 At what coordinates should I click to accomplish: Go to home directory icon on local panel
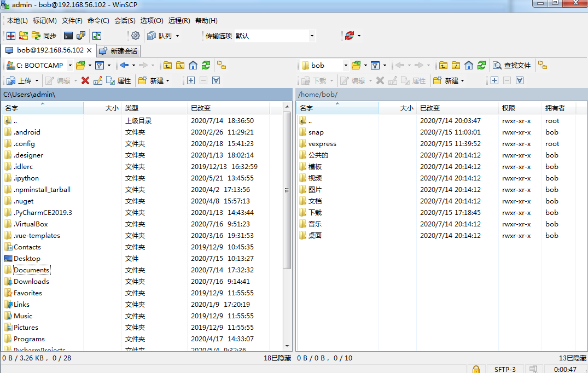[193, 66]
